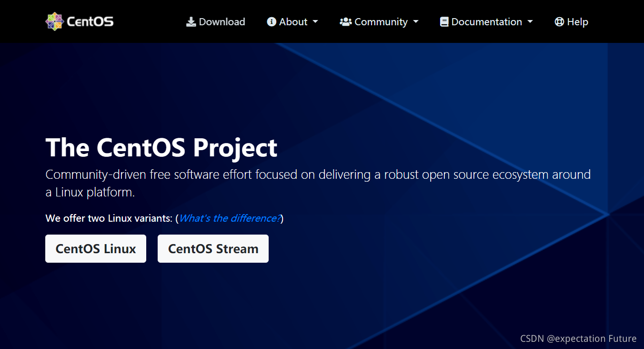
Task: Open the Documentation menu label
Action: pos(487,22)
